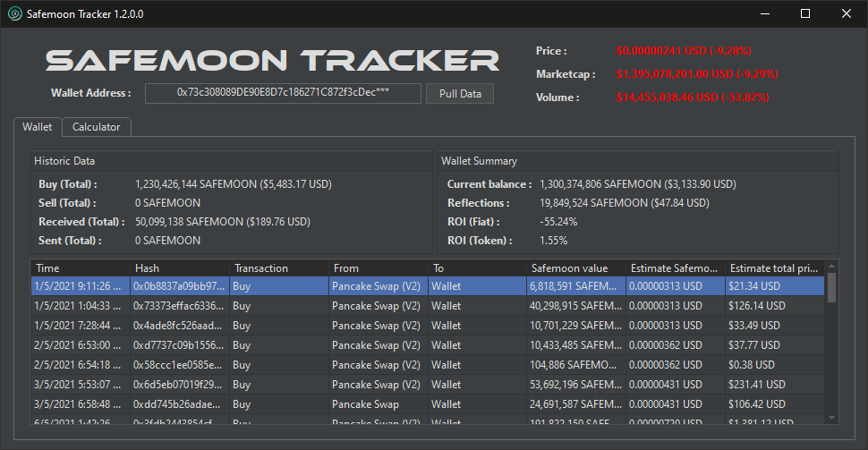
Task: Click the 40,298,915 SAFEM... value cell
Action: pyautogui.click(x=576, y=306)
